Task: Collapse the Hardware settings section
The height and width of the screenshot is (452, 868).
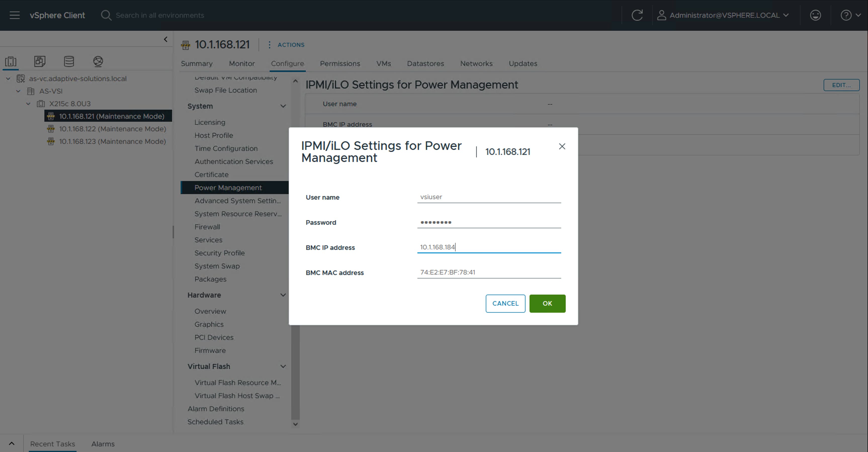Action: [283, 295]
